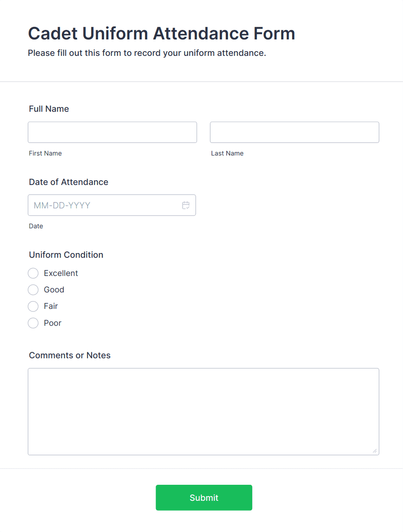Click the form instructions subtitle text
Viewport: 403px width, 532px height.
[x=147, y=53]
